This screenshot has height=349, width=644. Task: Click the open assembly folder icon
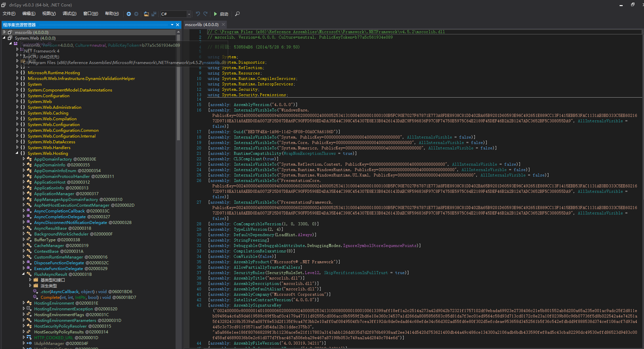click(146, 14)
